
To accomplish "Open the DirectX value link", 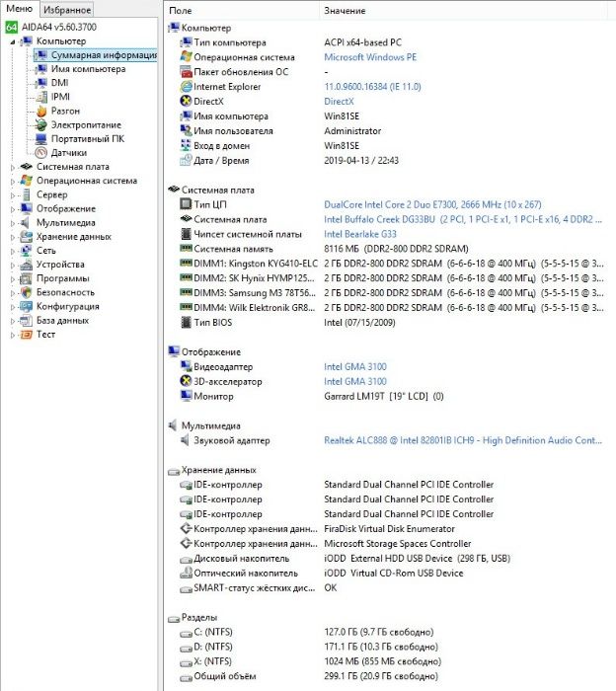I will click(x=339, y=102).
